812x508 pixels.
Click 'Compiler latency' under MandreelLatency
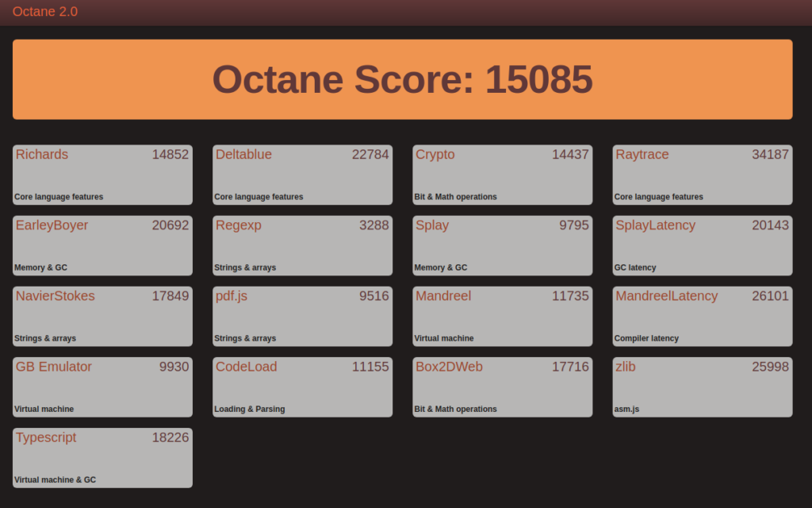coord(646,338)
